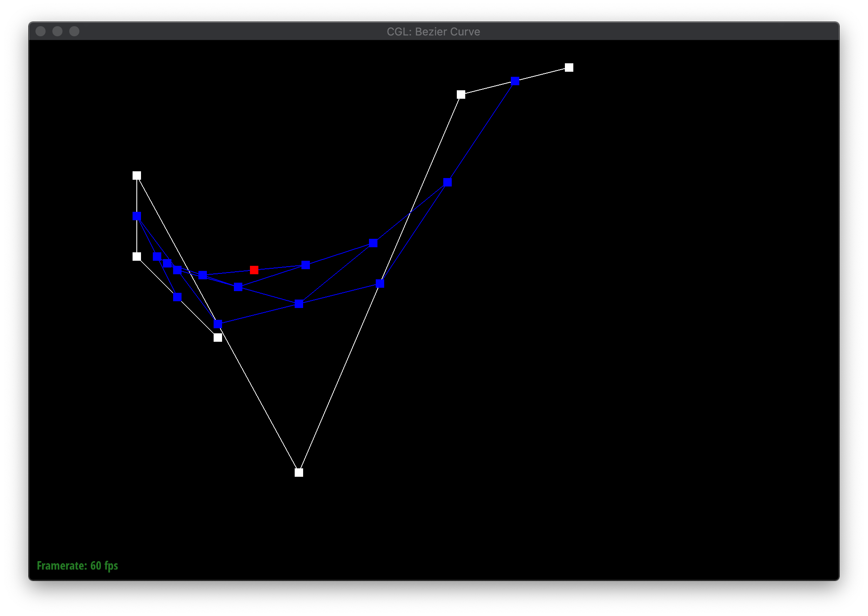Select white control point just below the lower-left blue point
Viewport: 868px width, 616px height.
[218, 338]
